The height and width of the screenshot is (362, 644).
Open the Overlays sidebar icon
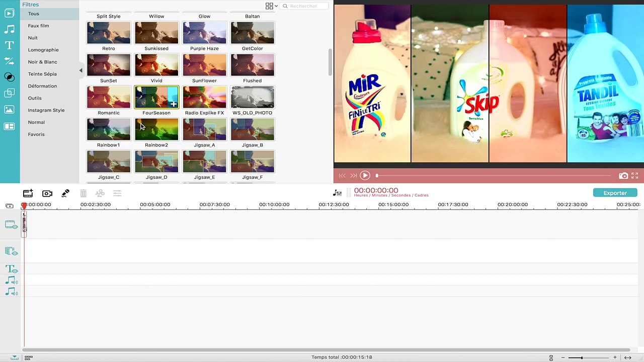coord(9,93)
